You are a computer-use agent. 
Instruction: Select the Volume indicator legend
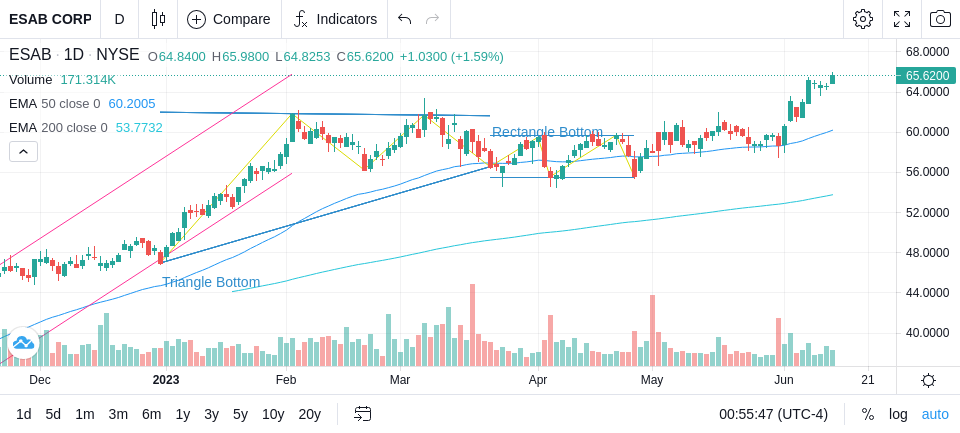[x=31, y=80]
